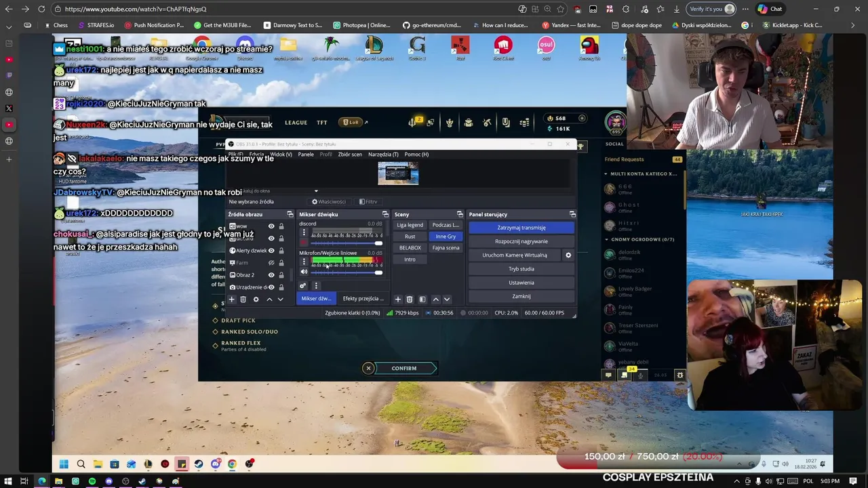Open OBS Ustawienia button
This screenshot has height=488, width=868.
tap(521, 283)
